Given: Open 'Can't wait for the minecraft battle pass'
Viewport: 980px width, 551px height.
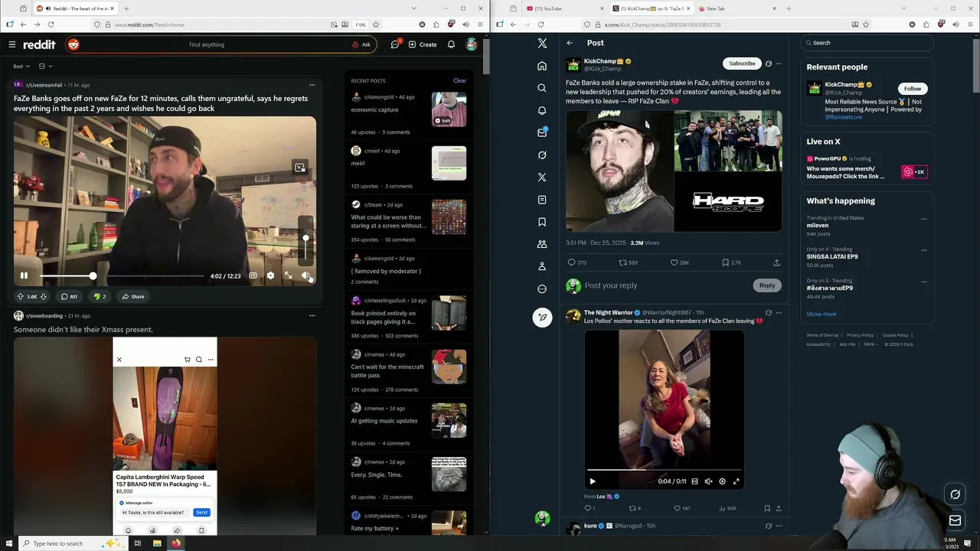Looking at the screenshot, I should (387, 371).
